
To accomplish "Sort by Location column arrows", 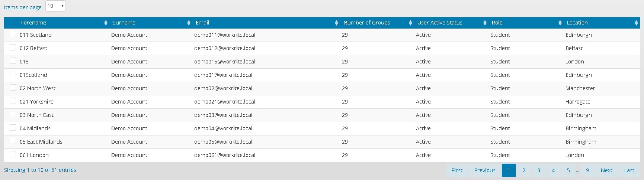I will point(636,23).
